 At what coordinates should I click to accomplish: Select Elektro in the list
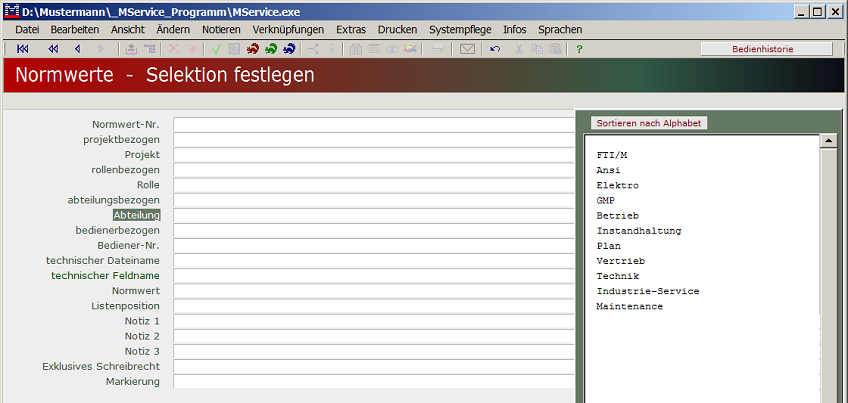coord(618,186)
